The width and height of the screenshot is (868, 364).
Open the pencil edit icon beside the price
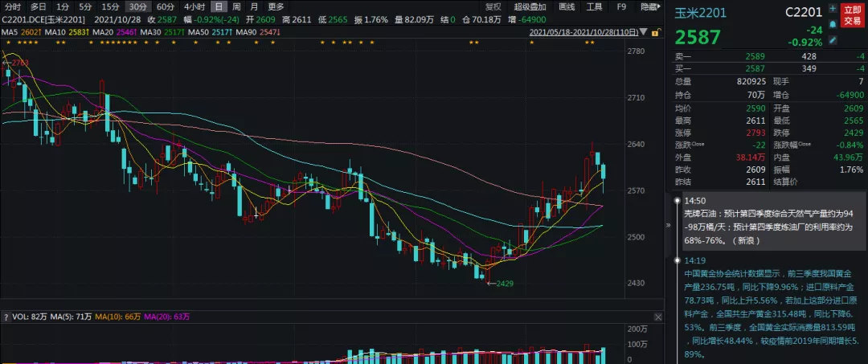tap(833, 40)
